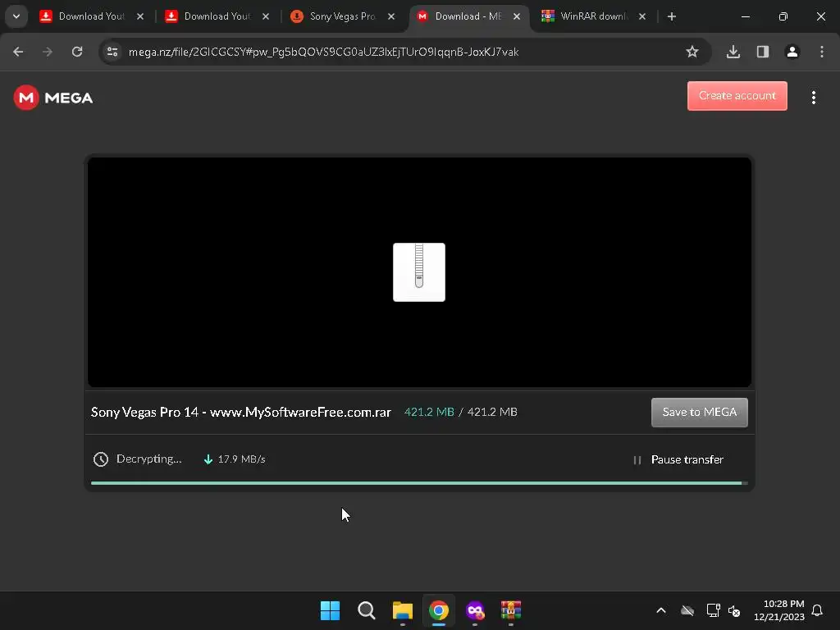Open Chrome profile icon
840x630 pixels.
792,52
